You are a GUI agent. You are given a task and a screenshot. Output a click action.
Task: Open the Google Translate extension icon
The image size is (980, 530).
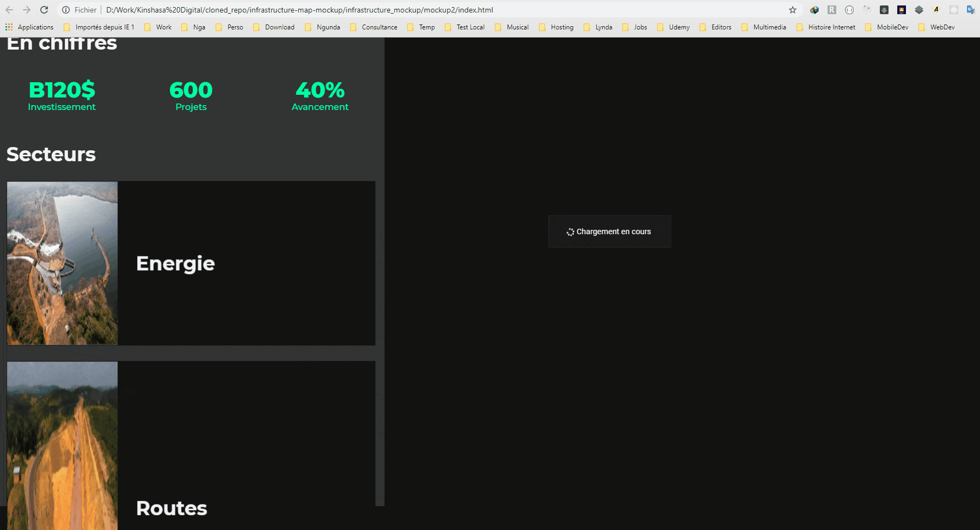971,10
